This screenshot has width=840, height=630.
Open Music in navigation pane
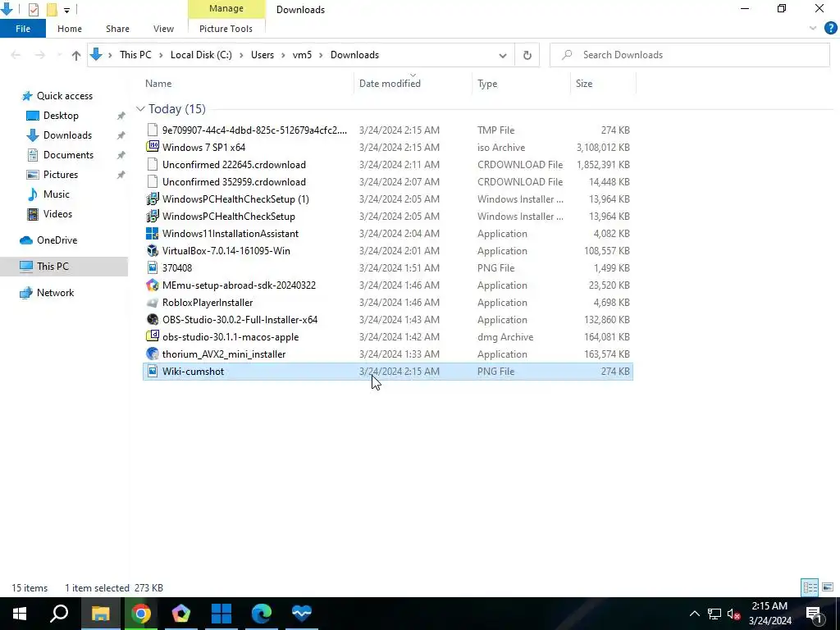point(57,194)
